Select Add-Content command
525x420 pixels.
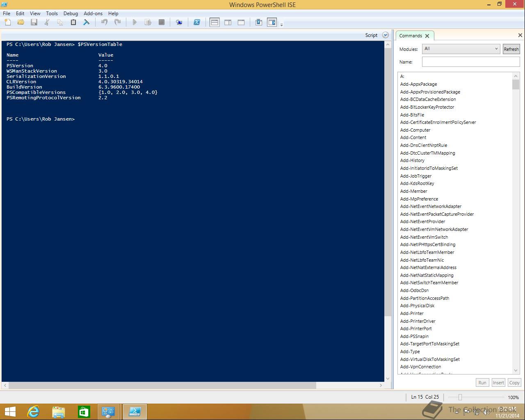pyautogui.click(x=413, y=137)
